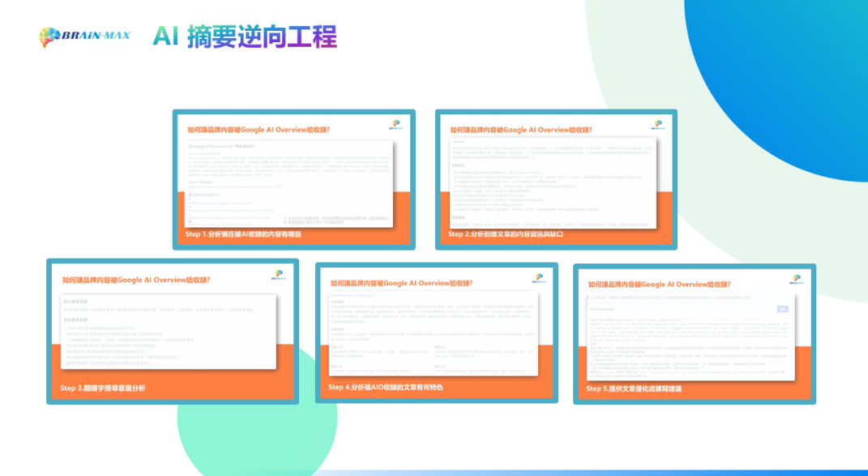Click the "AI 摘要逆向工程" slide title
The height and width of the screenshot is (476, 868).
coord(245,36)
